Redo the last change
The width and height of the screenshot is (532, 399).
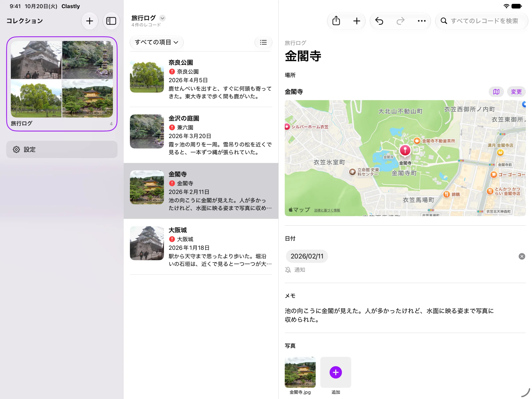point(401,21)
